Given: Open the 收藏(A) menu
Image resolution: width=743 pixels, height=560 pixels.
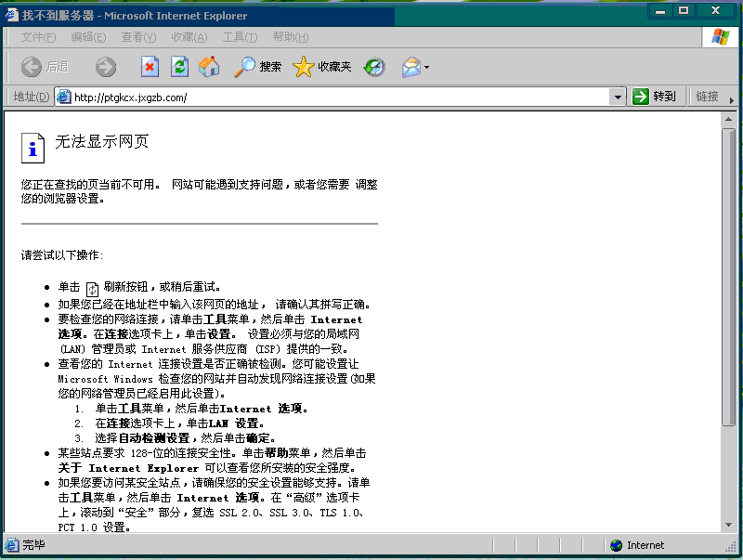Looking at the screenshot, I should [189, 37].
